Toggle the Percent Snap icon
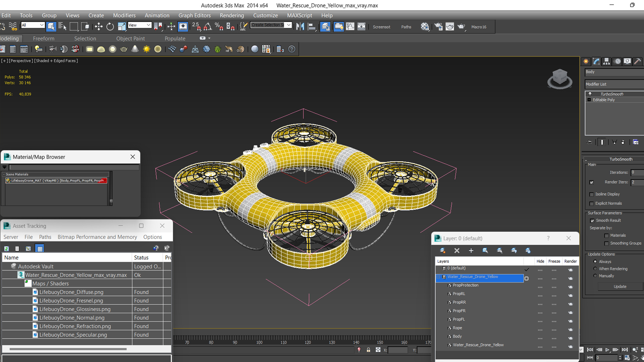This screenshot has width=644, height=362. [x=219, y=26]
